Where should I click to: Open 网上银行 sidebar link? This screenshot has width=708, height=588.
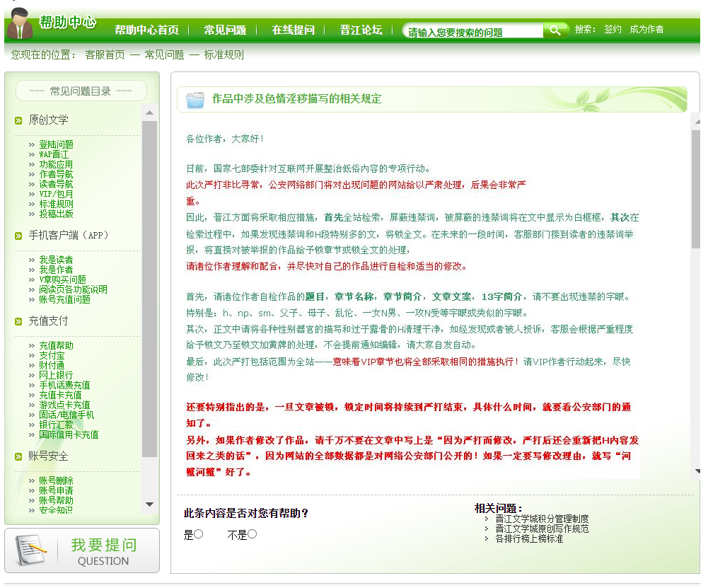point(56,376)
